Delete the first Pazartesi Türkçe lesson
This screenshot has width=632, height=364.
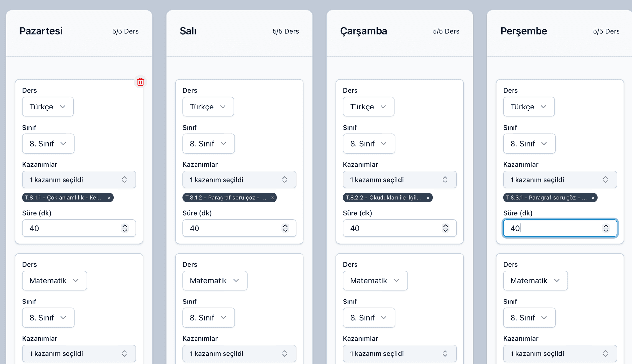(140, 82)
